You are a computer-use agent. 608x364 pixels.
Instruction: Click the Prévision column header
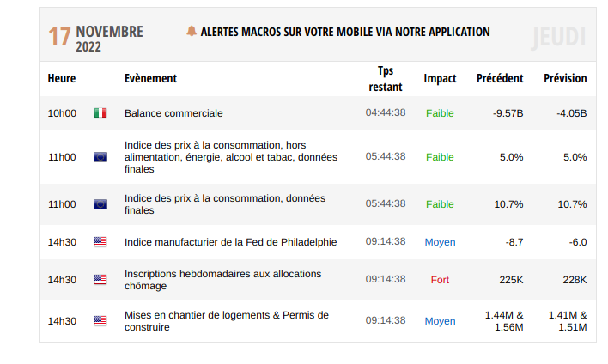565,78
